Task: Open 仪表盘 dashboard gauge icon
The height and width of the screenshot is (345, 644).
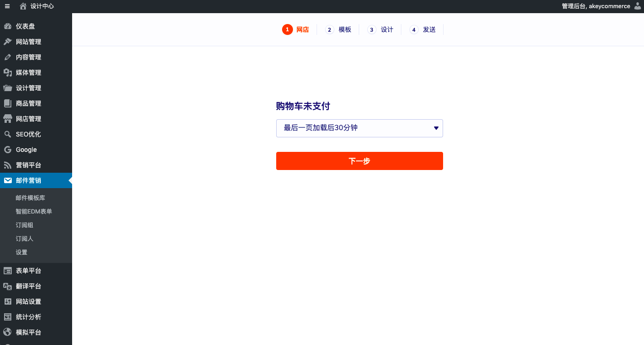Action: coord(8,26)
